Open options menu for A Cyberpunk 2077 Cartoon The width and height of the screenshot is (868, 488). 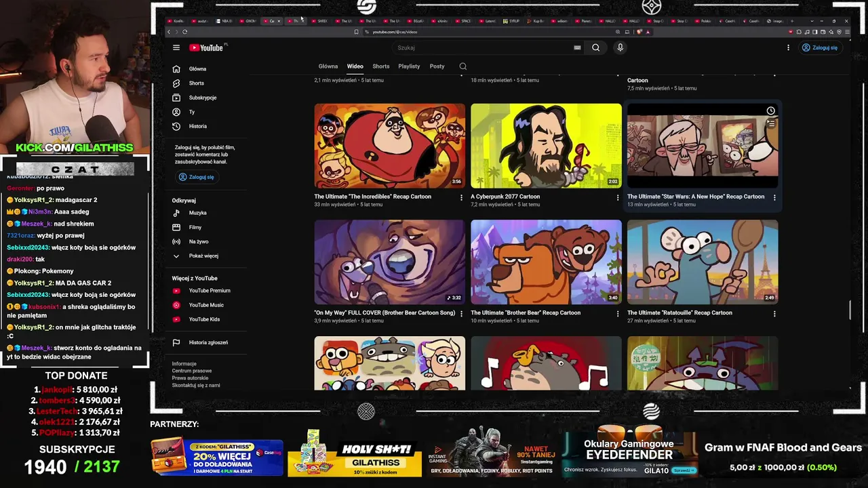[x=617, y=197]
